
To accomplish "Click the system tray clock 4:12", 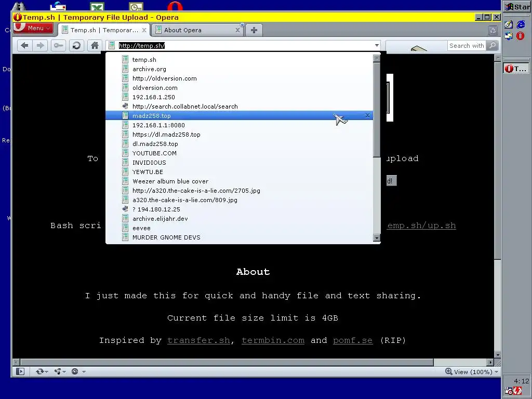I will pyautogui.click(x=521, y=381).
